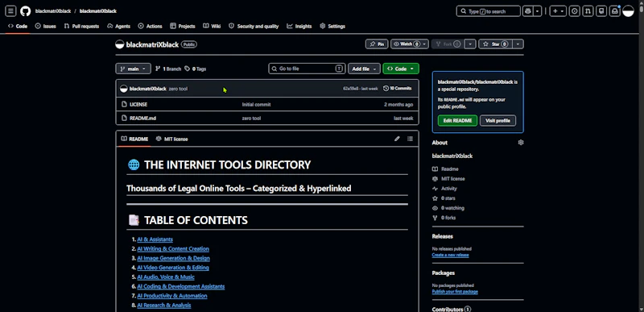Jump to AI & Assistants section
The height and width of the screenshot is (312, 644).
[x=155, y=239]
